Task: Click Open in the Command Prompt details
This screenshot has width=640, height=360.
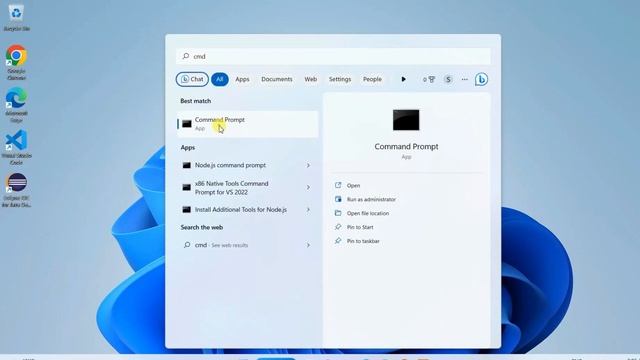Action: click(353, 185)
